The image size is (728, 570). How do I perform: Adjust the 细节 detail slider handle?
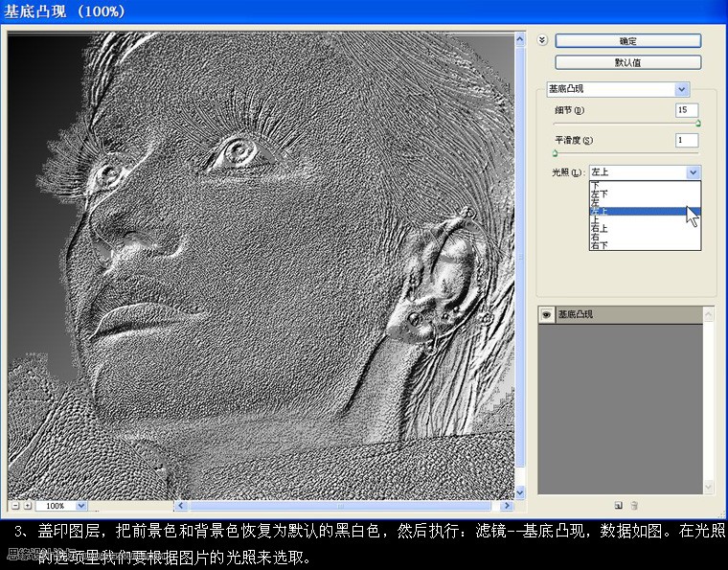click(697, 124)
